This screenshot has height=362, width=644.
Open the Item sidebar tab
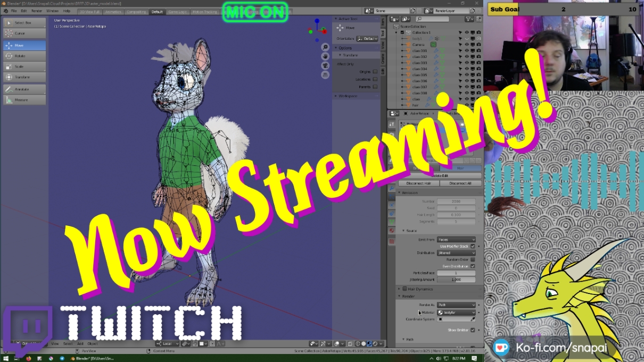coord(383,22)
